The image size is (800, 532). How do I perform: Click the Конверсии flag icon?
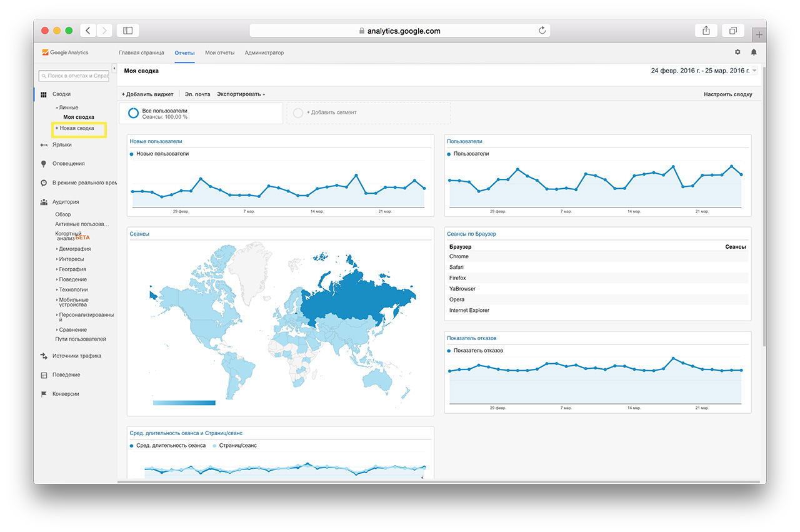tap(44, 394)
